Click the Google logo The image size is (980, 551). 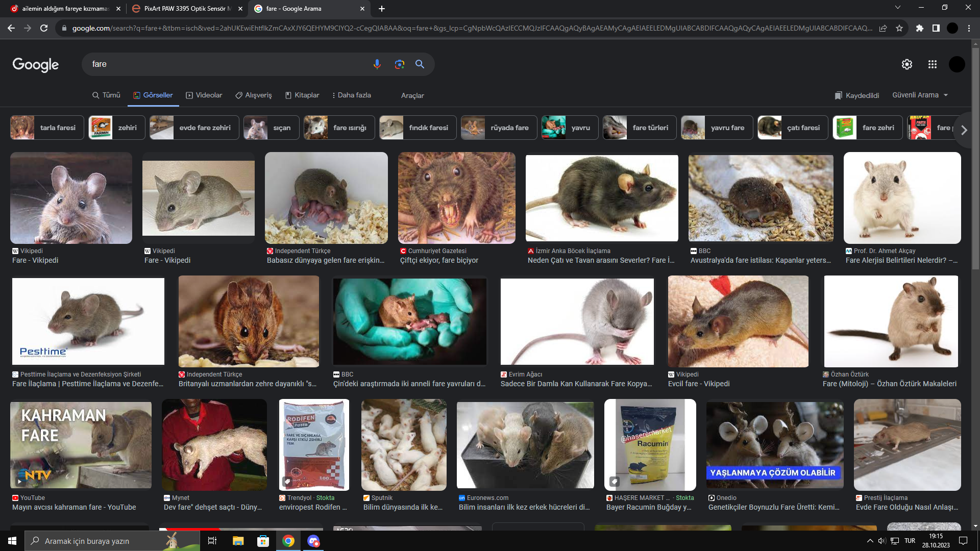pyautogui.click(x=36, y=64)
